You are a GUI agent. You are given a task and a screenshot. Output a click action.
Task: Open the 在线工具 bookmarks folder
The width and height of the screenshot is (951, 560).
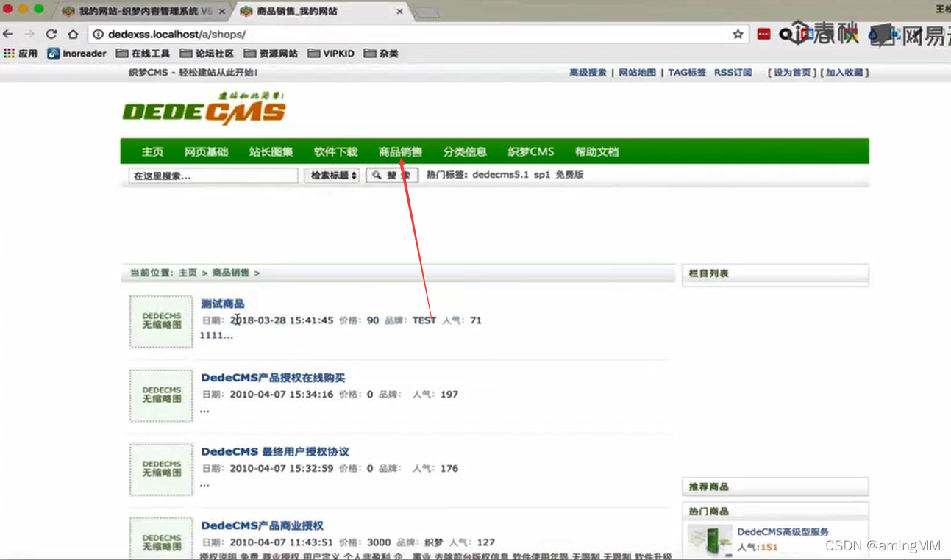[x=142, y=53]
